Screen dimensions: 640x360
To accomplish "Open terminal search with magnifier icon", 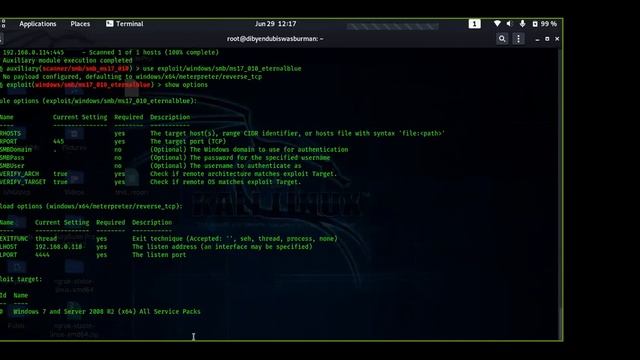I will [502, 39].
